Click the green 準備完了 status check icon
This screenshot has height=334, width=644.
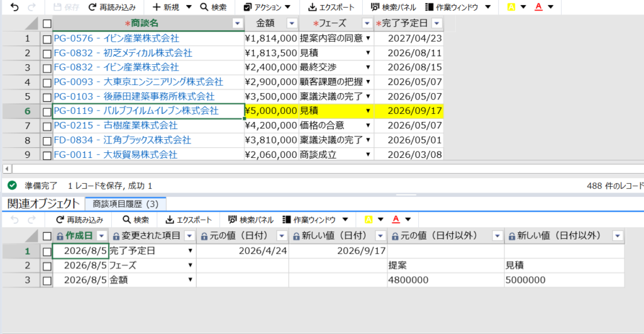(13, 186)
